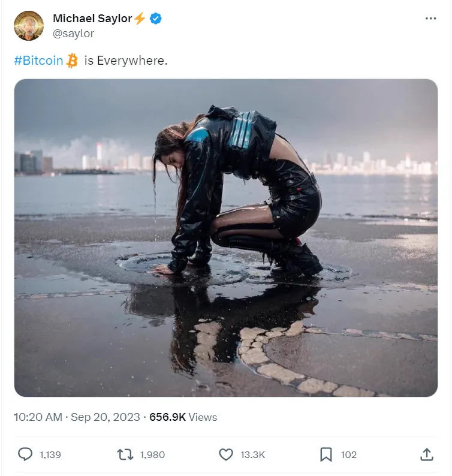Like the post with the heart icon
The height and width of the screenshot is (476, 452).
[226, 454]
